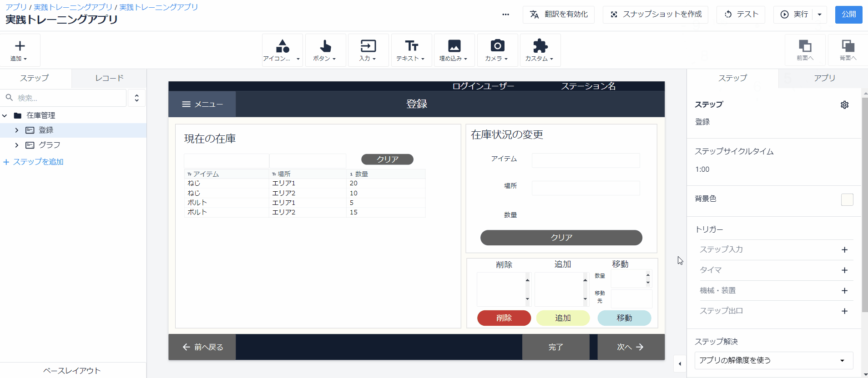
Task: Click the wide クリア button in 在庫状況の変更
Action: pyautogui.click(x=561, y=238)
